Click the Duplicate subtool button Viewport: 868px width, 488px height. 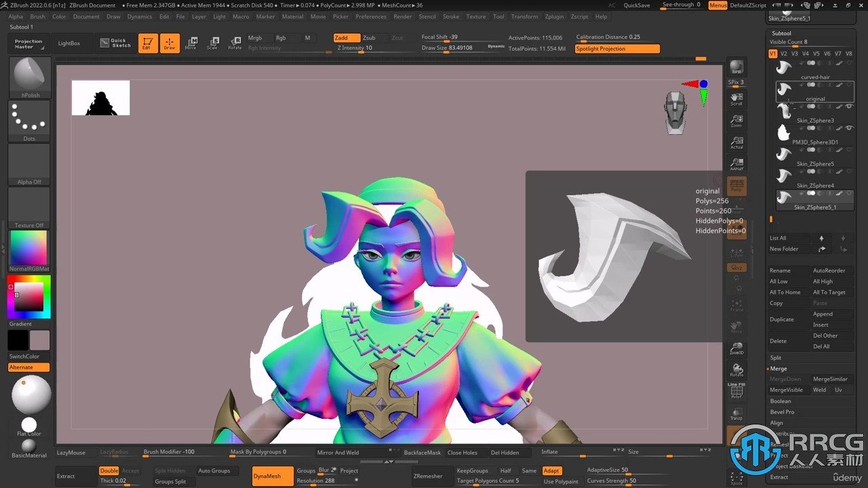click(x=789, y=319)
